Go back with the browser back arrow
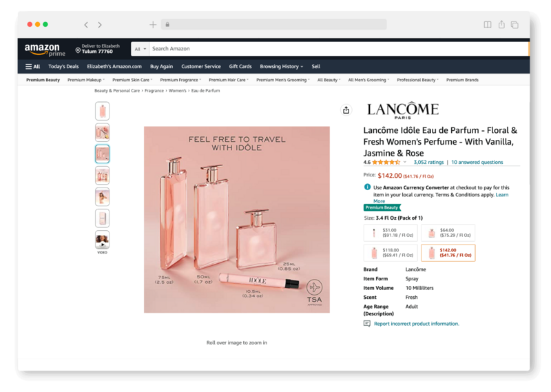This screenshot has width=551, height=392. coord(86,25)
